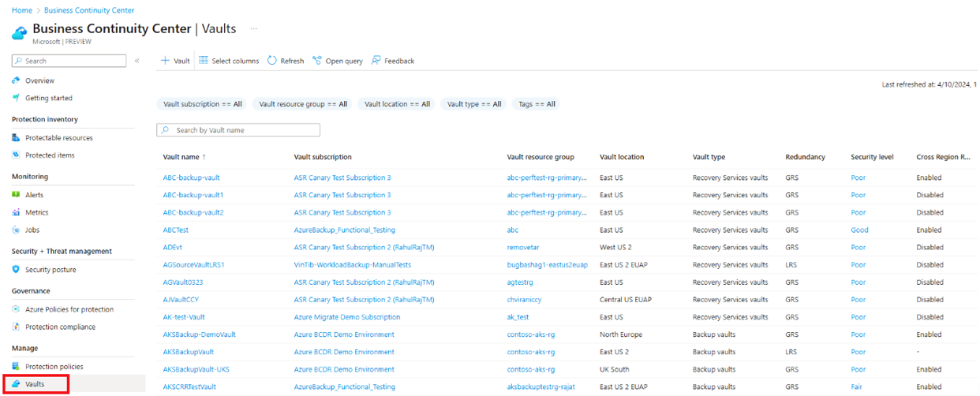The height and width of the screenshot is (396, 980).
Task: Go to Protection policies menu item
Action: tap(54, 367)
